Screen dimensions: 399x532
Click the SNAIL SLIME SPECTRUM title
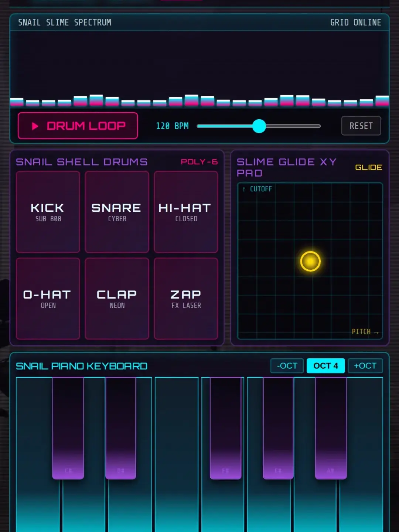point(65,23)
